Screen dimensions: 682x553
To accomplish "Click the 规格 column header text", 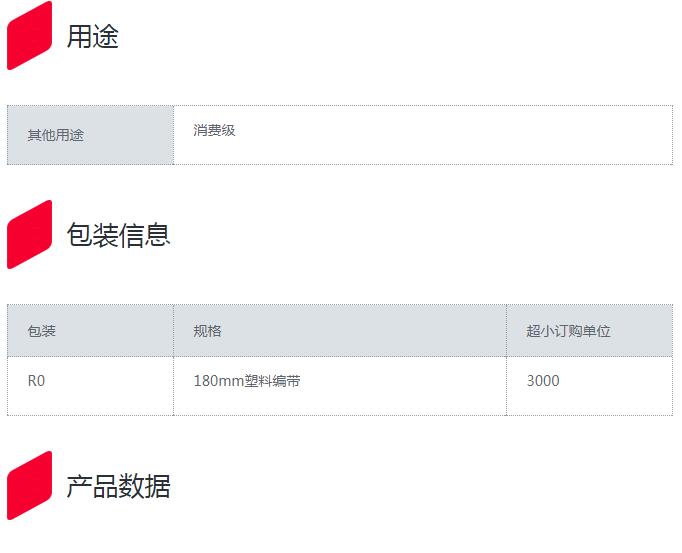I will pyautogui.click(x=208, y=331).
